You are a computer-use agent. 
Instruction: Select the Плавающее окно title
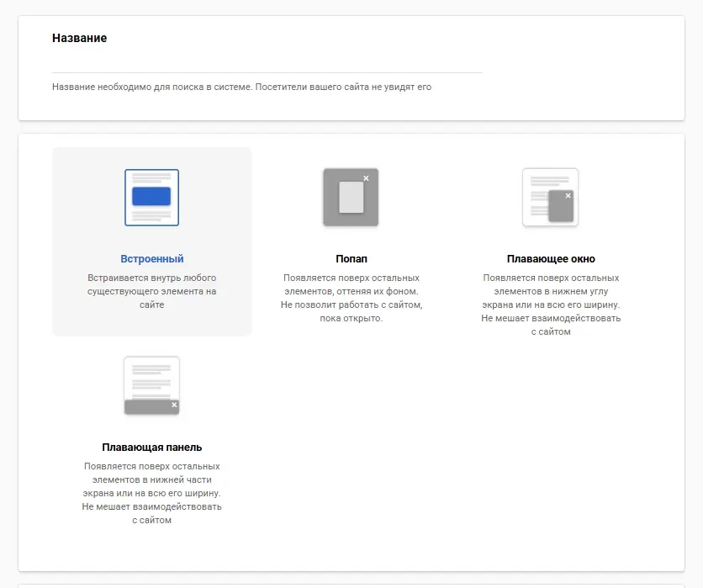pos(551,259)
